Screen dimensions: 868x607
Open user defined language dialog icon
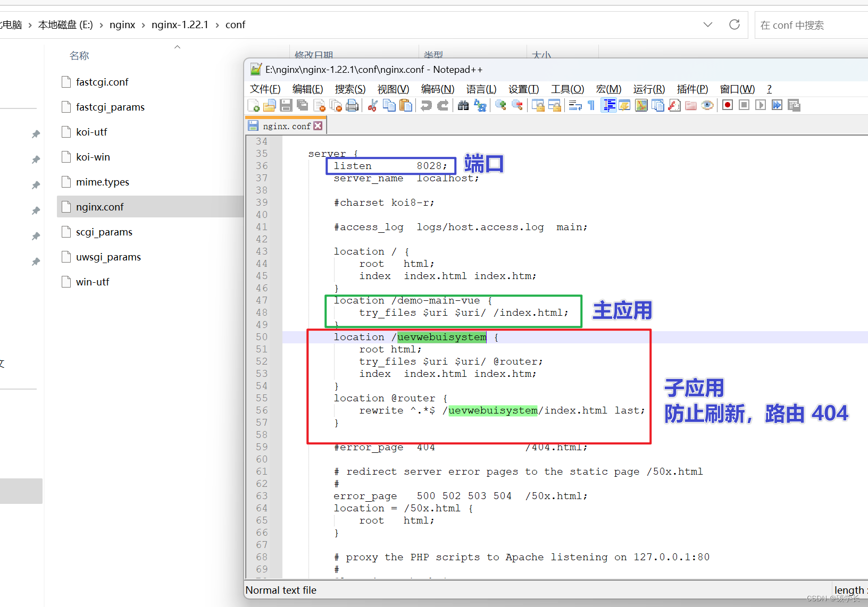click(624, 105)
